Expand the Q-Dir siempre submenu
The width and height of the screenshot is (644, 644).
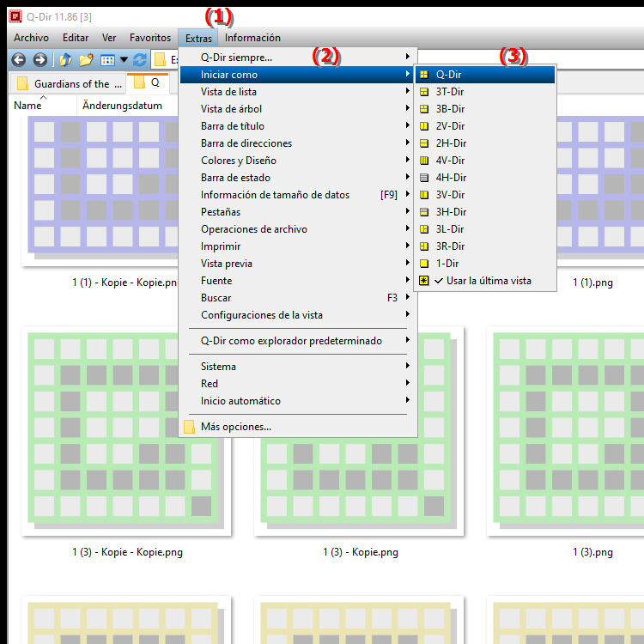tap(407, 57)
